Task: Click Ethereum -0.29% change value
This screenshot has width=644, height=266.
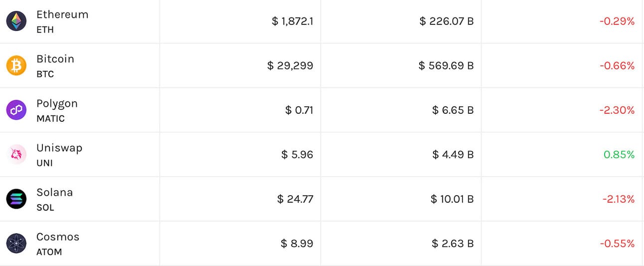Action: [x=617, y=21]
